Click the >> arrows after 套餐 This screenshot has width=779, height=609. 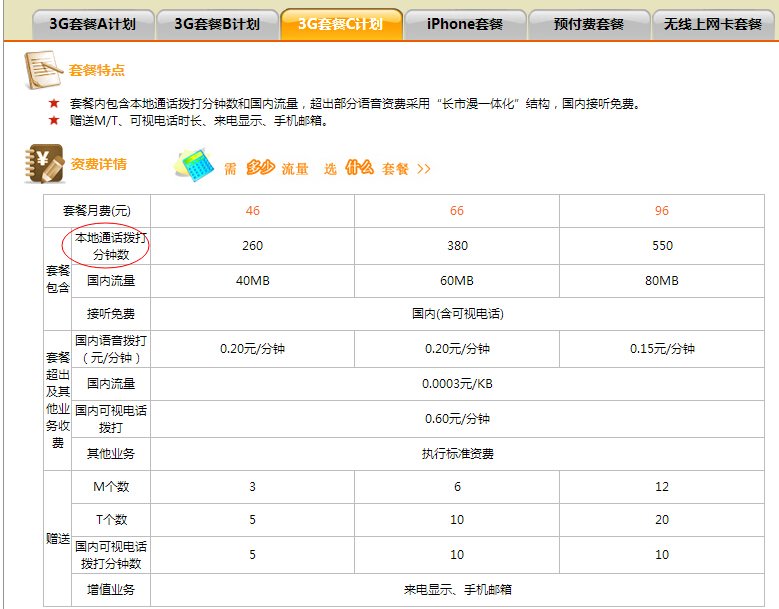click(424, 169)
